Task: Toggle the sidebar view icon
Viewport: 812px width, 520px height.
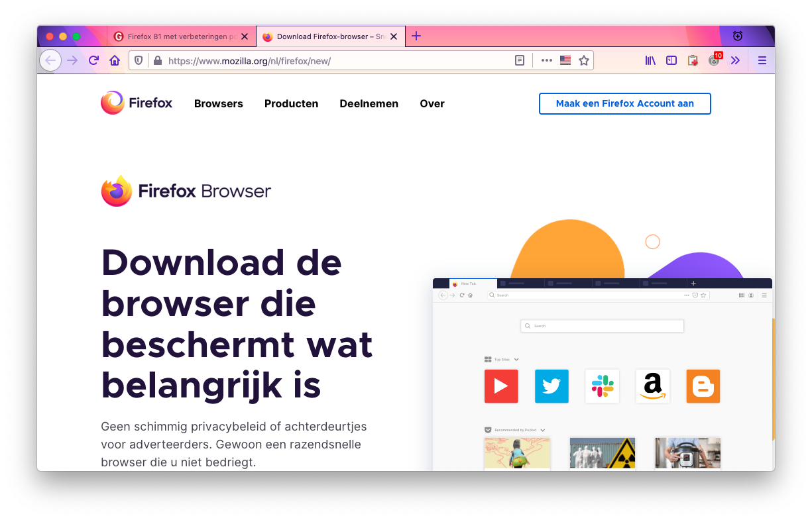Action: pyautogui.click(x=671, y=60)
